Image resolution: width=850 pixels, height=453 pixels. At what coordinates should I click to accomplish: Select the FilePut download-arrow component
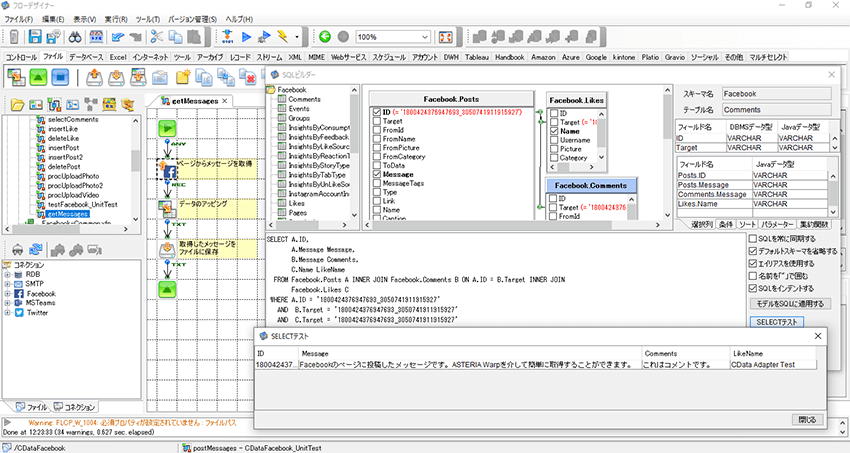click(116, 77)
